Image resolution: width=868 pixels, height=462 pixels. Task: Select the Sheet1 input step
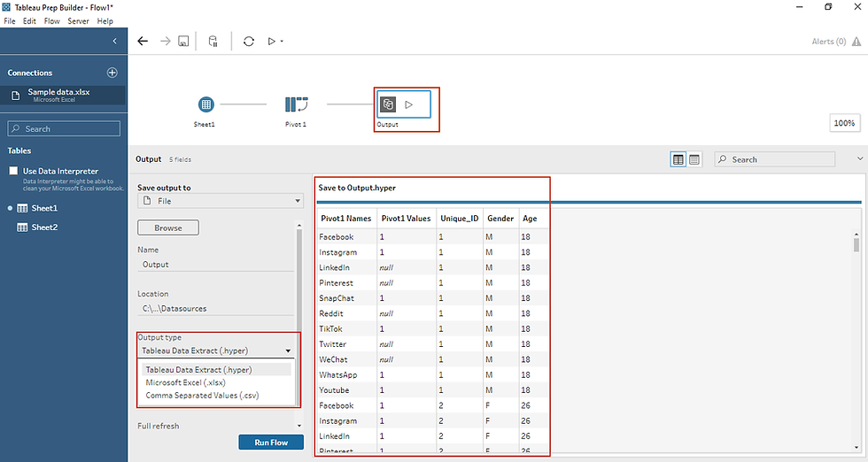coord(205,104)
